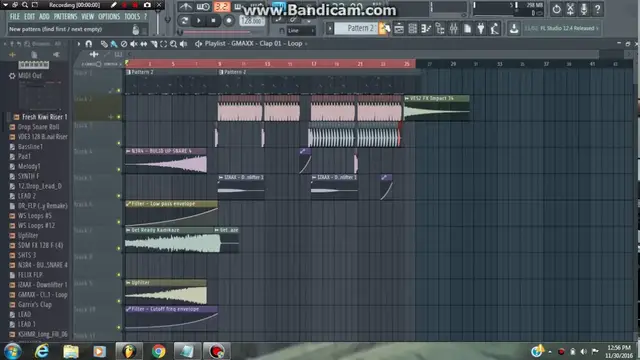Toggle the playlist magnet snap icon
The image size is (640, 360).
[89, 44]
